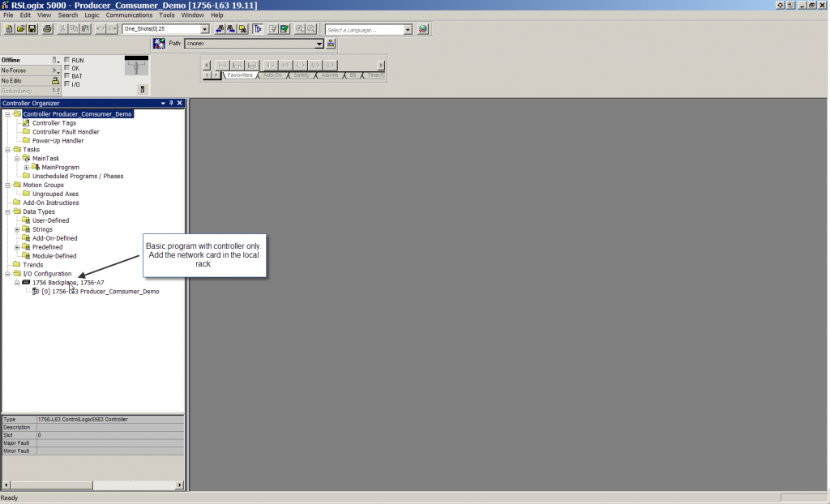Switch to the Add-On instruction tab

coord(272,75)
